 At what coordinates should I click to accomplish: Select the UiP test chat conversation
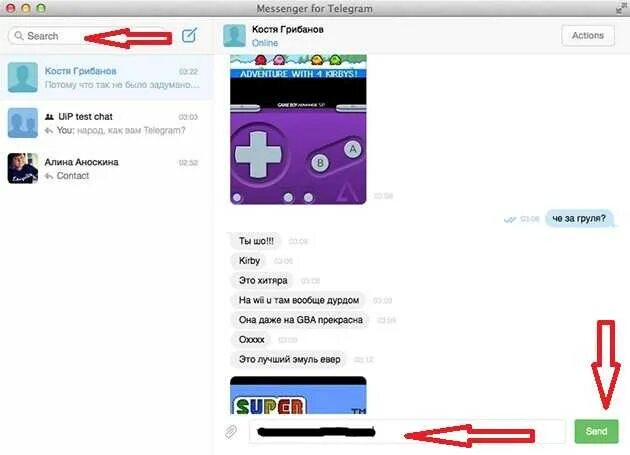pos(106,123)
